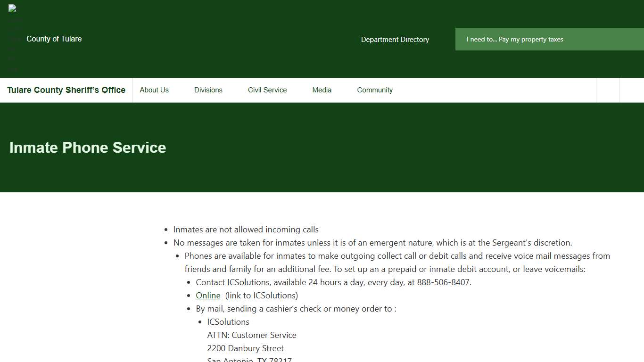
Task: Click the "County of Tulare" header link
Action: point(54,39)
